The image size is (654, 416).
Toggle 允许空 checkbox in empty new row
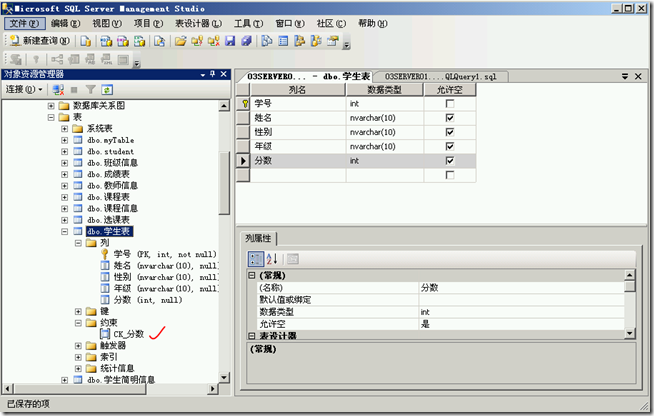coord(450,175)
